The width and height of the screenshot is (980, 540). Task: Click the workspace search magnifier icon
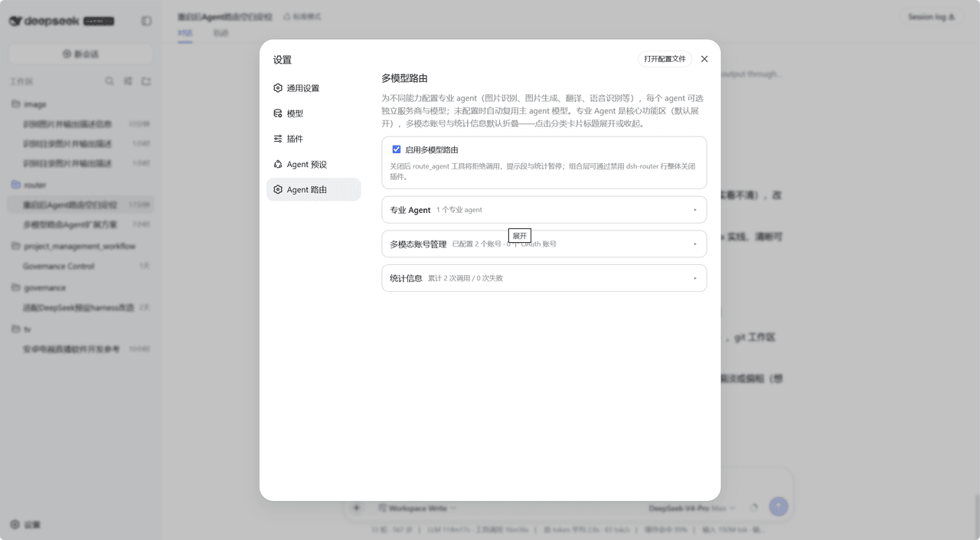coord(109,81)
